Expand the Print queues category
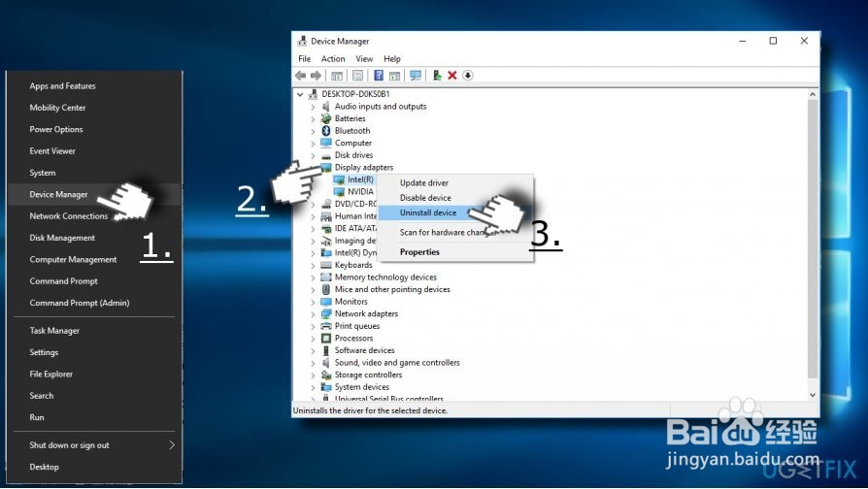Image resolution: width=868 pixels, height=489 pixels. 313,326
